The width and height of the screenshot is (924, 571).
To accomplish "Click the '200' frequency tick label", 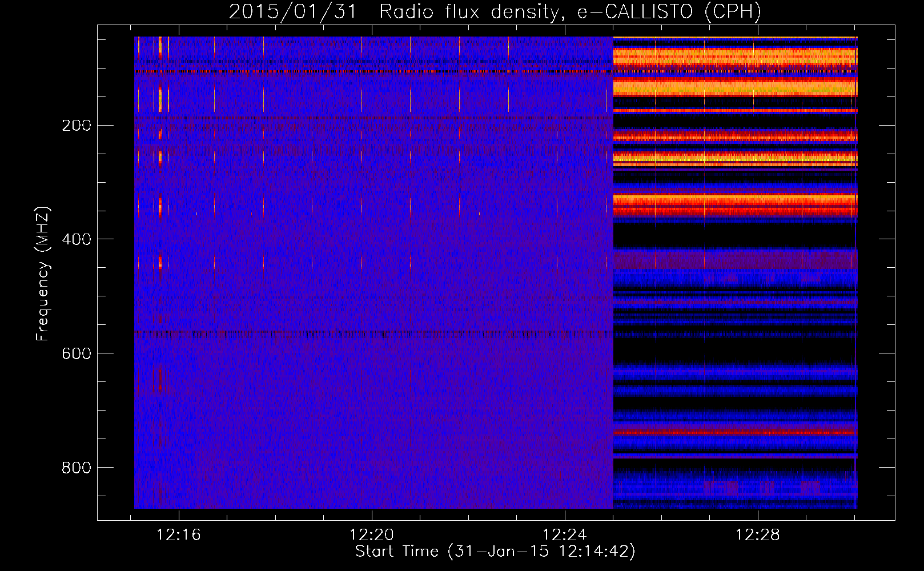I will click(76, 126).
